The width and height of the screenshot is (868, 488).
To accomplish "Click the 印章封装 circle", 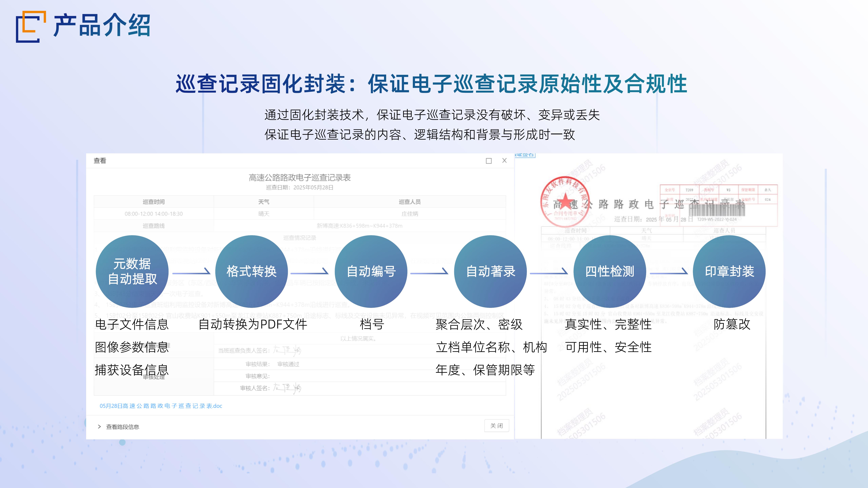I will point(729,271).
